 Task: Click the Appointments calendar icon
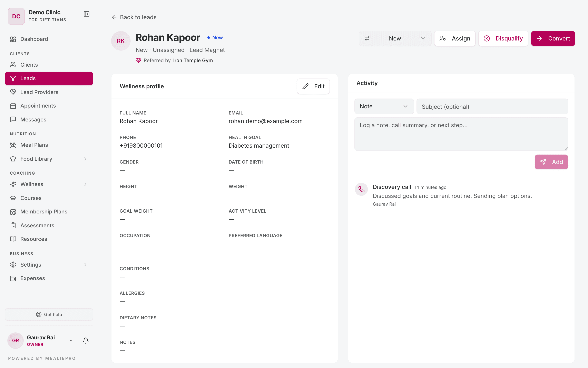[13, 106]
